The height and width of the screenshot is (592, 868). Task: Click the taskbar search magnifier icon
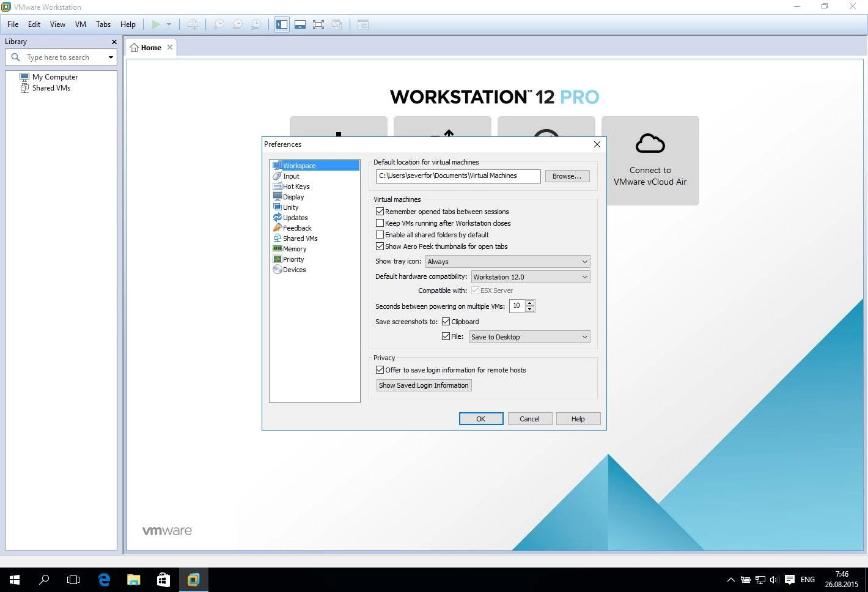pyautogui.click(x=44, y=579)
